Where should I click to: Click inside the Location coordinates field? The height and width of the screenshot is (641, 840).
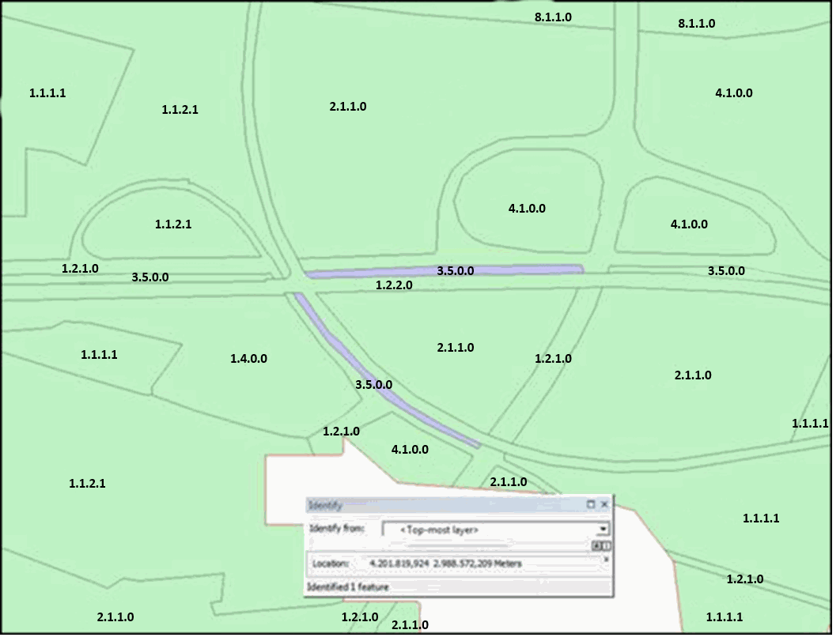point(443,562)
